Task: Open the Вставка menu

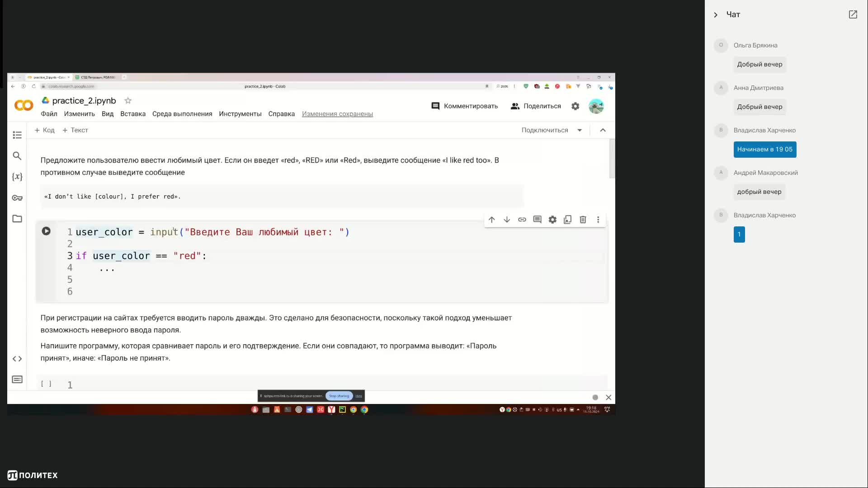Action: 133,114
